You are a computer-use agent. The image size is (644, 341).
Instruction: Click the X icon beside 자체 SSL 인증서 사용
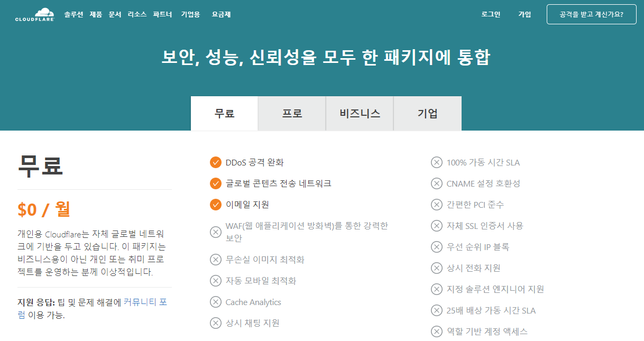pos(437,226)
